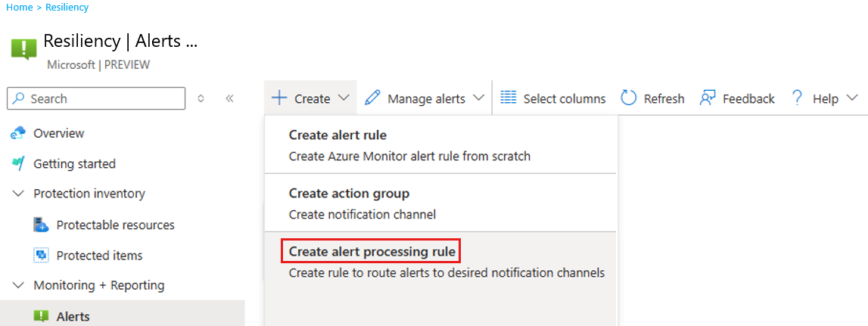Image resolution: width=868 pixels, height=326 pixels.
Task: Click the Alerts sidebar icon
Action: pos(41,316)
